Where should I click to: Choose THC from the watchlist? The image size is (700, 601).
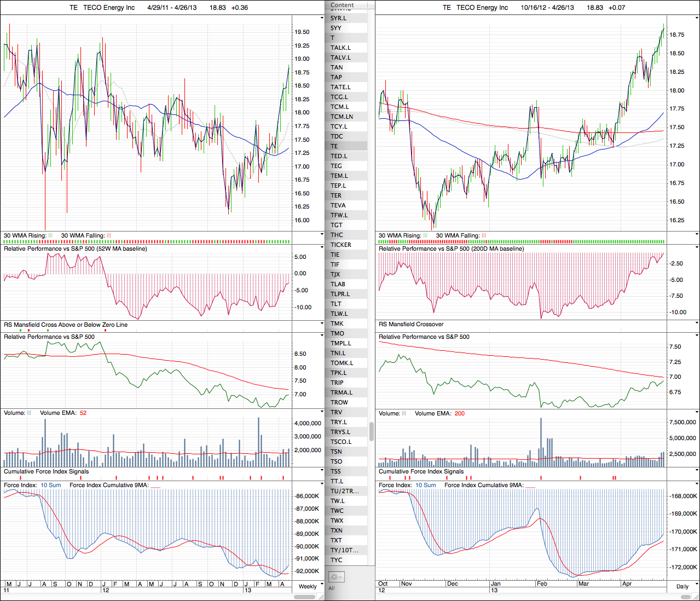[x=337, y=235]
